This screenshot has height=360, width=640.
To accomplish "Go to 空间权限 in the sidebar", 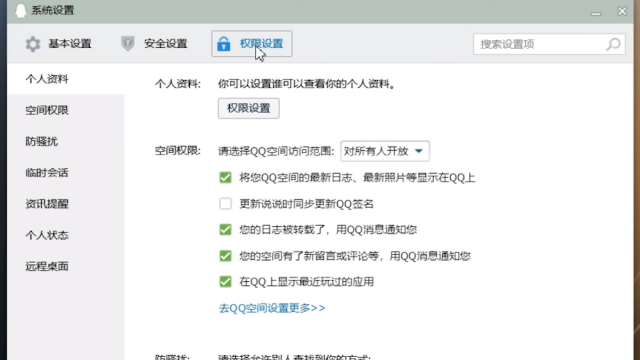I will tap(65, 110).
